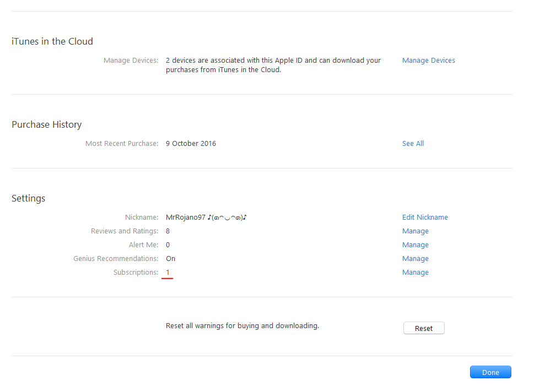The height and width of the screenshot is (392, 545).
Task: Click the blue Done button
Action: point(490,372)
